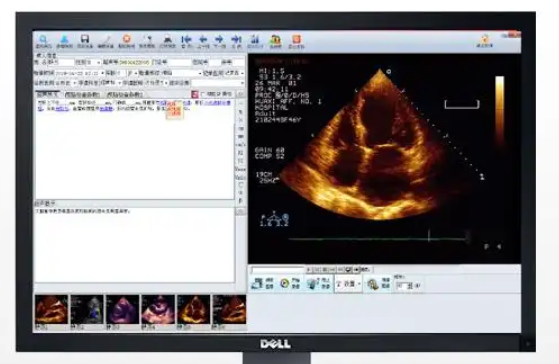Jump to first record with blue arrow
This screenshot has width=559, height=364.
click(x=186, y=39)
